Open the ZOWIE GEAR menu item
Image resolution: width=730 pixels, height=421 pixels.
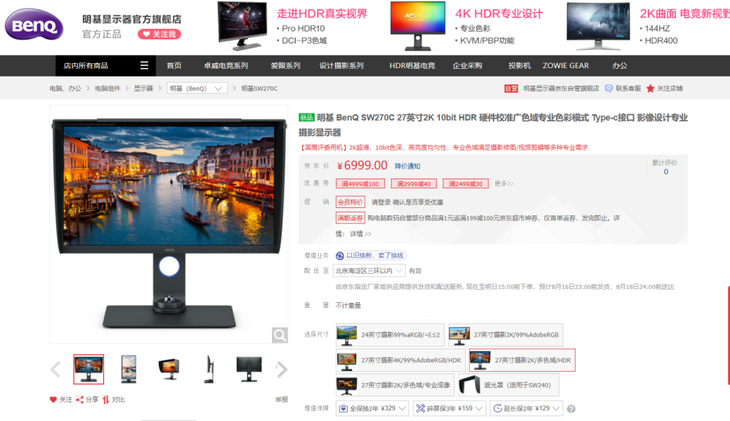click(x=566, y=66)
